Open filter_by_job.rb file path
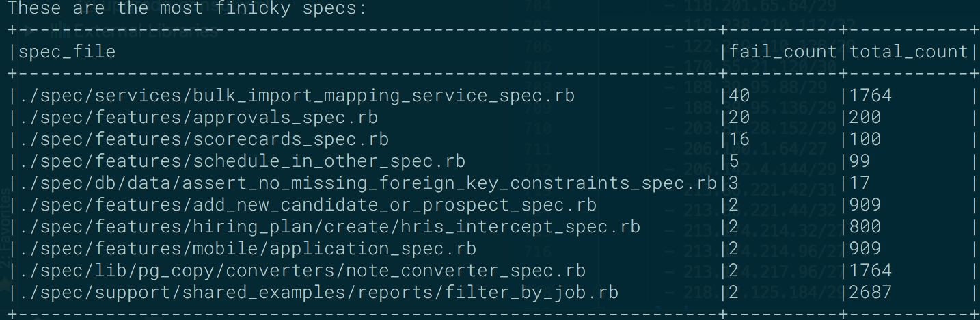The height and width of the screenshot is (320, 980). click(318, 293)
